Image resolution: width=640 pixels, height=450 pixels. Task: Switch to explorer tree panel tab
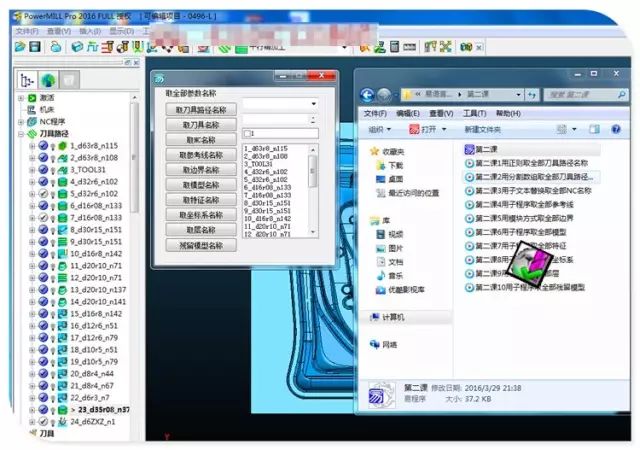coord(27,80)
